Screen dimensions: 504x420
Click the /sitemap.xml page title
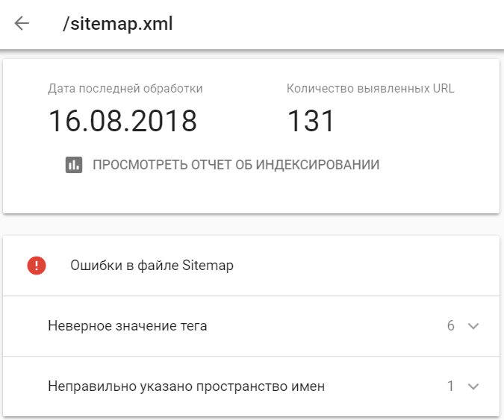coord(118,24)
